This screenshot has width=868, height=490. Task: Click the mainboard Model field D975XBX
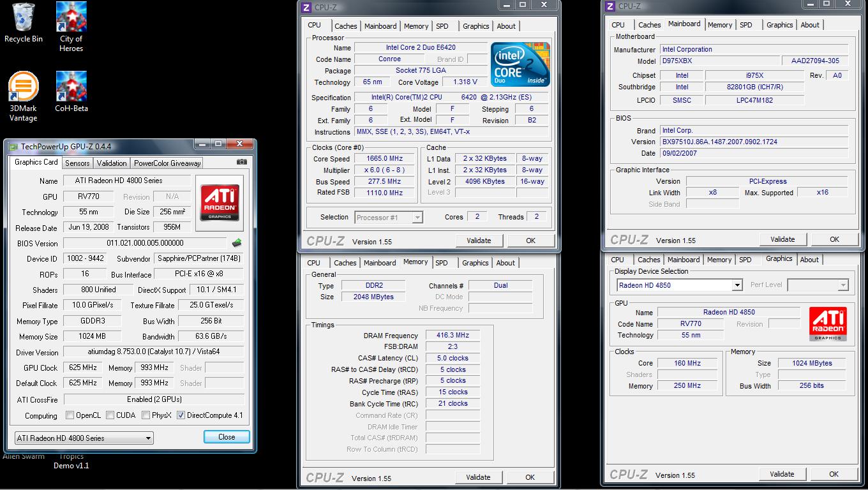pos(719,61)
